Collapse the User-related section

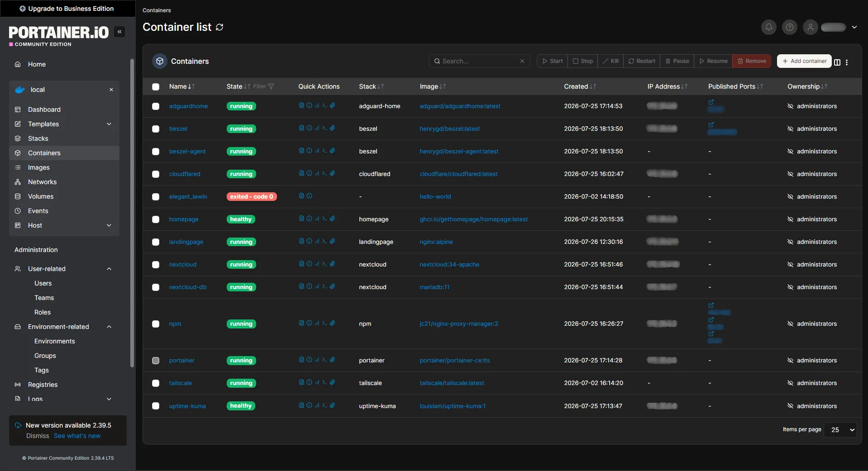[x=109, y=269]
